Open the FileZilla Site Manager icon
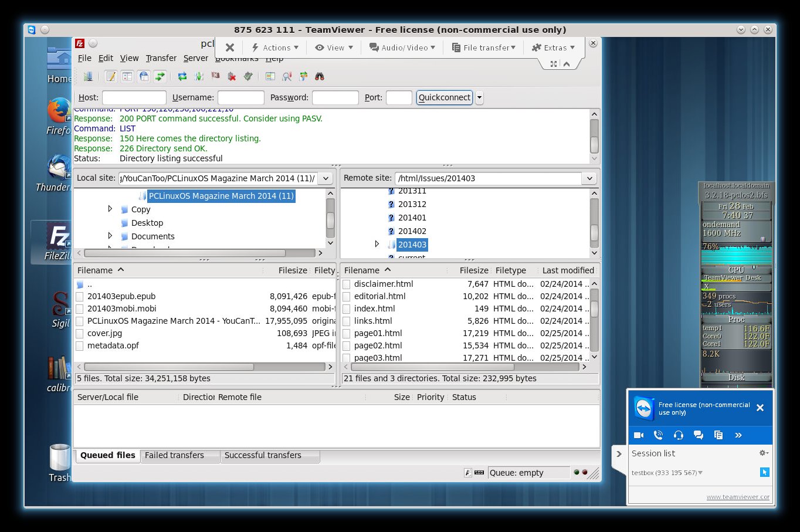Screen dimensions: 800x532 coord(88,76)
